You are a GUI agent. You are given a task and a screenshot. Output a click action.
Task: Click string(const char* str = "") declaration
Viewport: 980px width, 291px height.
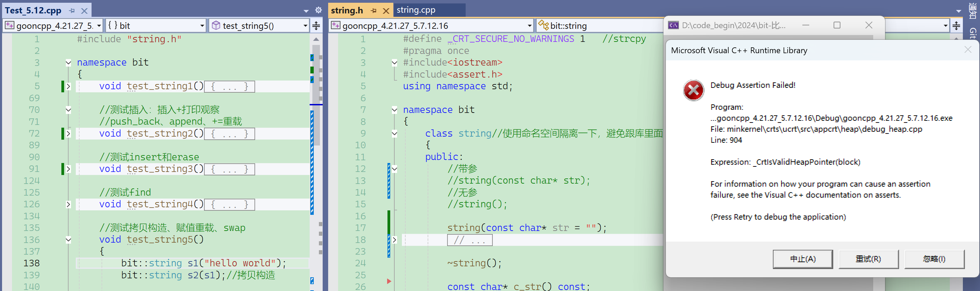[x=527, y=228]
